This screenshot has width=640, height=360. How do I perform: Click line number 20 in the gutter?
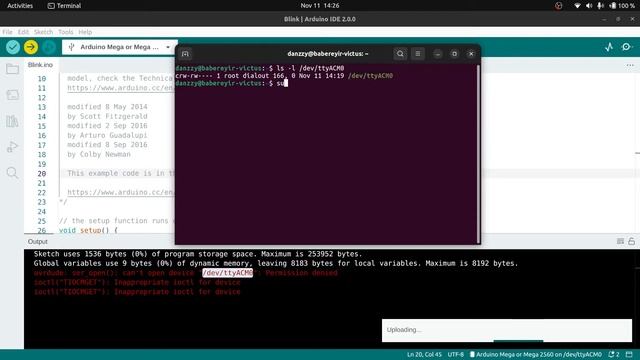coord(42,173)
